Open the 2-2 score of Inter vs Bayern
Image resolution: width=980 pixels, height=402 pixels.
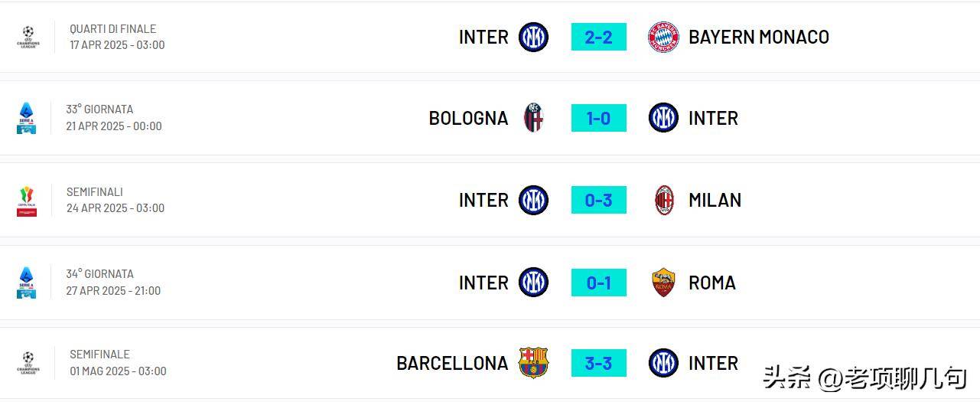(598, 37)
